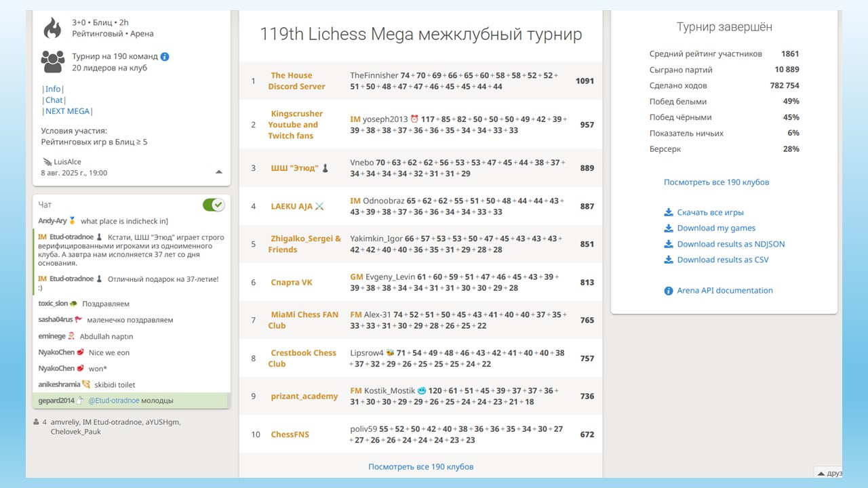Open ШШ "Этюд" team page
Screen dimensions: 868x488
[x=294, y=168]
